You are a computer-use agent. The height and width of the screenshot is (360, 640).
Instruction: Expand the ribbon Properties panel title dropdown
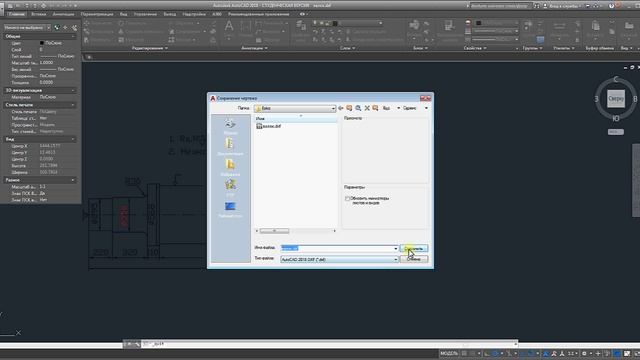[475, 48]
